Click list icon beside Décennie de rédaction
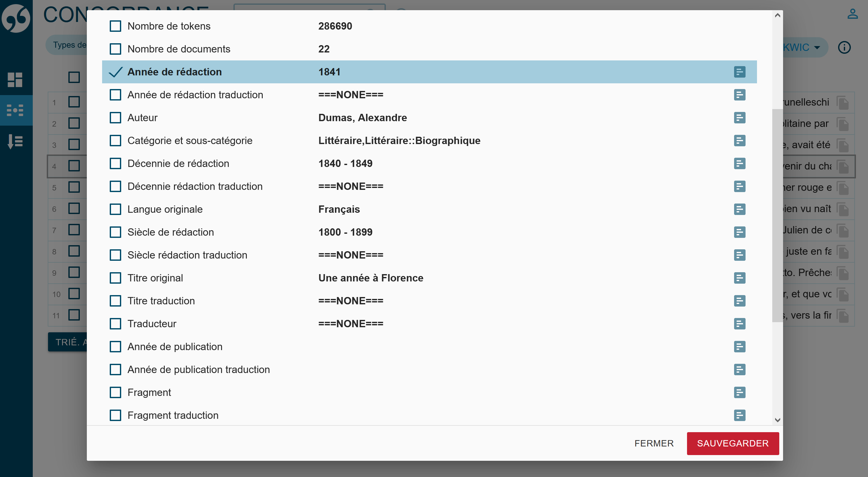Screen dimensions: 868x477 click(x=739, y=163)
